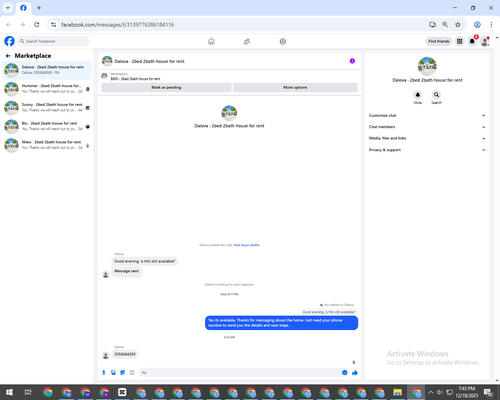Mute this conversation using bell icon
Viewport: 500px width, 400px height.
[418, 95]
